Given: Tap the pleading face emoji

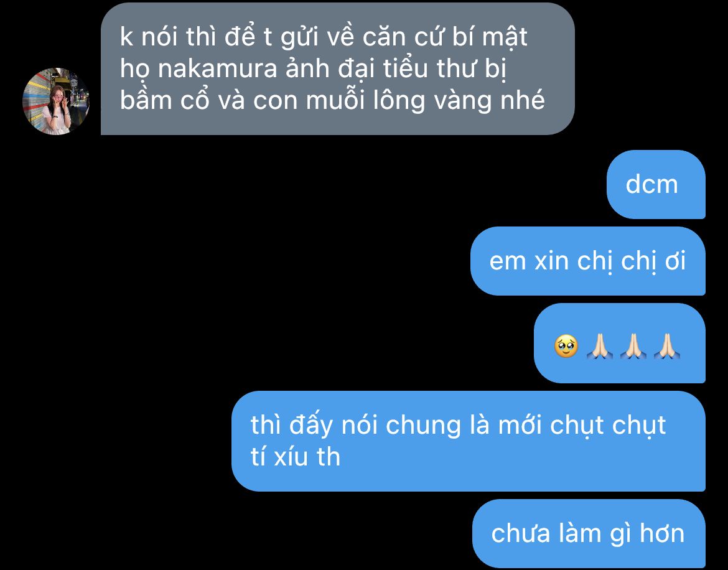Looking at the screenshot, I should click(566, 346).
